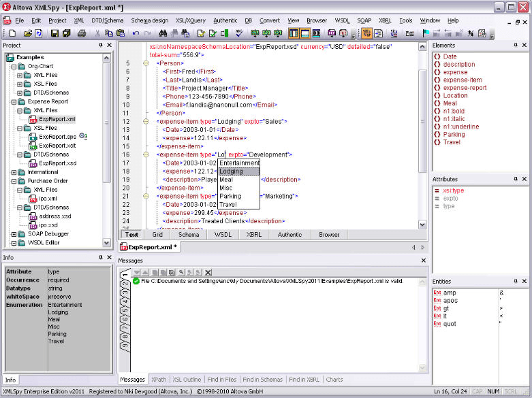Viewport: 532px width, 398px height.
Task: Select the expense-report element entry
Action: point(465,88)
